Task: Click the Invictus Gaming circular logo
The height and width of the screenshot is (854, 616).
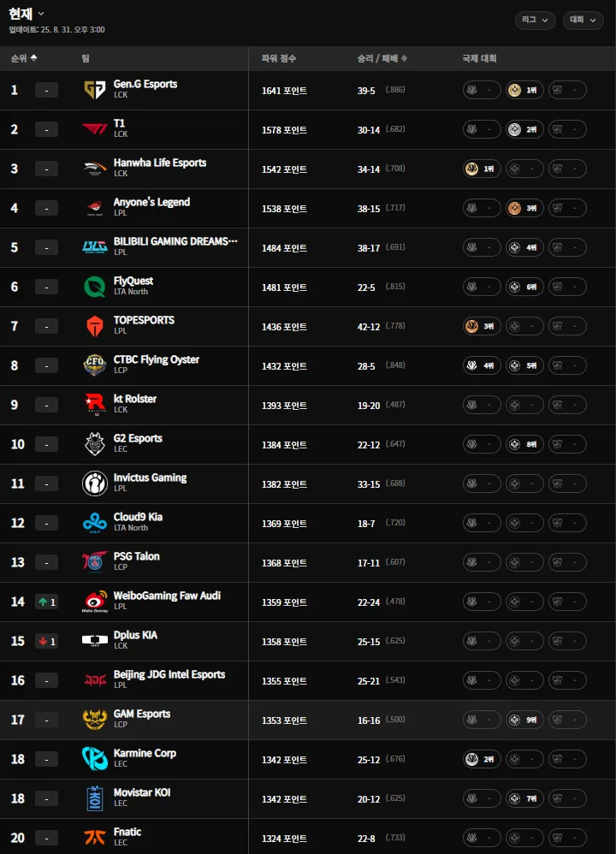Action: [x=95, y=483]
